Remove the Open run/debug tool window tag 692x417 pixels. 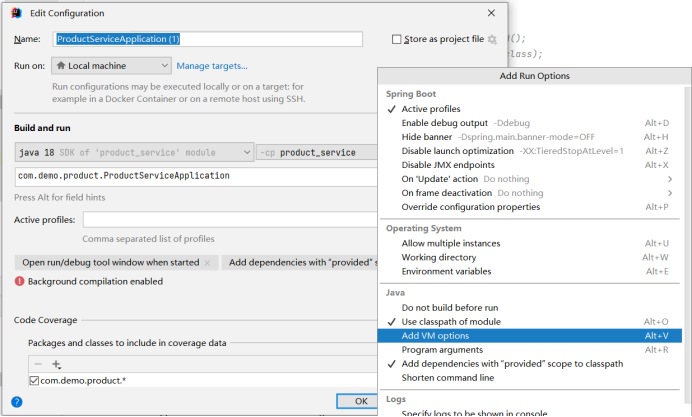pos(207,263)
